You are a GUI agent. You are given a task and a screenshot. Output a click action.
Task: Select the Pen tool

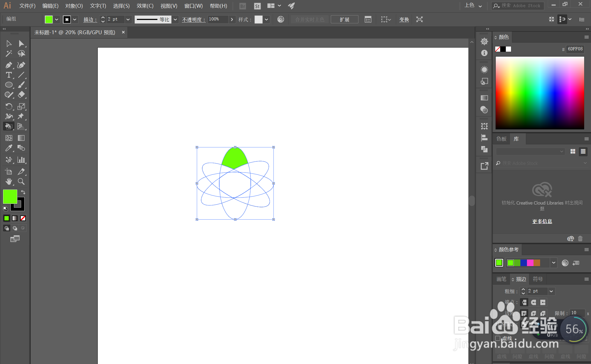point(8,65)
